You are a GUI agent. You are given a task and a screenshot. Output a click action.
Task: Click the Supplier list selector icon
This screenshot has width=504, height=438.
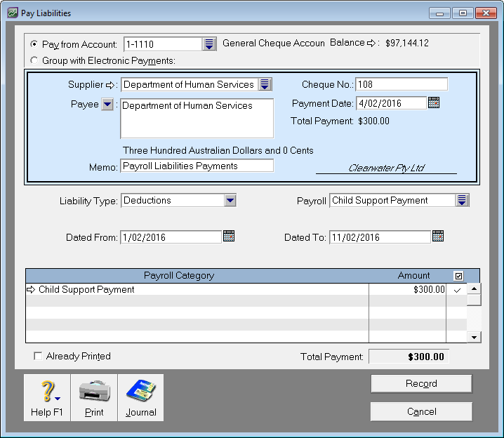click(264, 85)
